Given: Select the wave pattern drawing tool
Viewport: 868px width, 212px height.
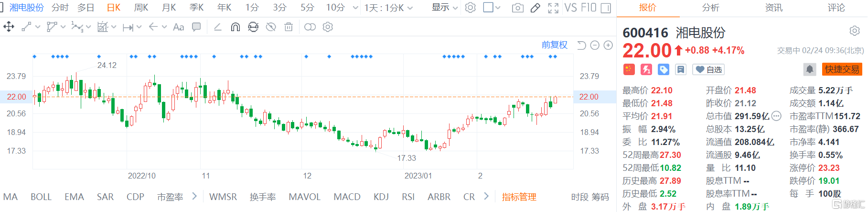Looking at the screenshot, I should pos(77,27).
